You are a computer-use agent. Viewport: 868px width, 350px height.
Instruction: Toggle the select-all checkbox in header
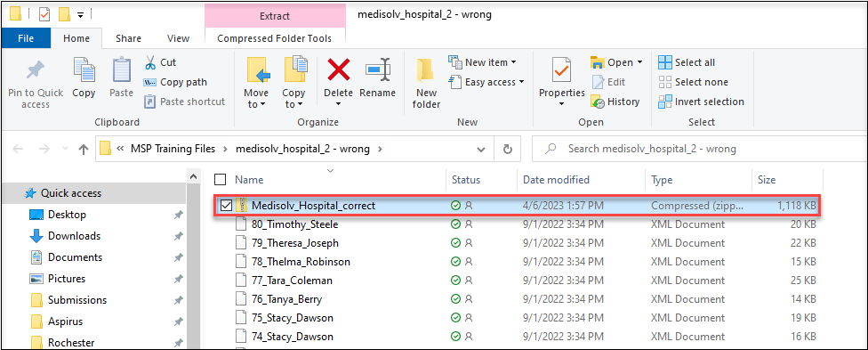click(x=221, y=180)
